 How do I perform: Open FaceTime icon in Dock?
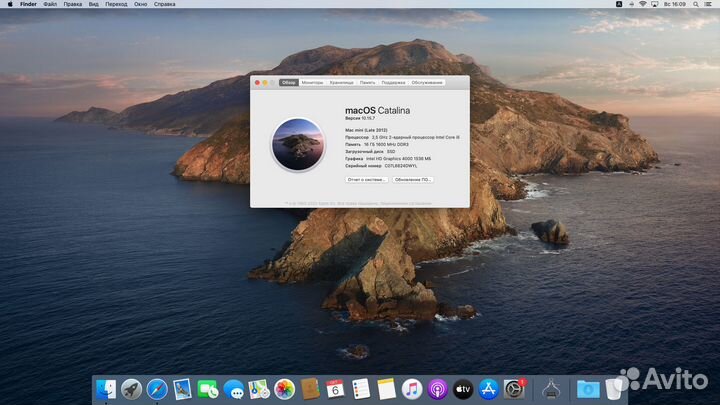click(208, 389)
